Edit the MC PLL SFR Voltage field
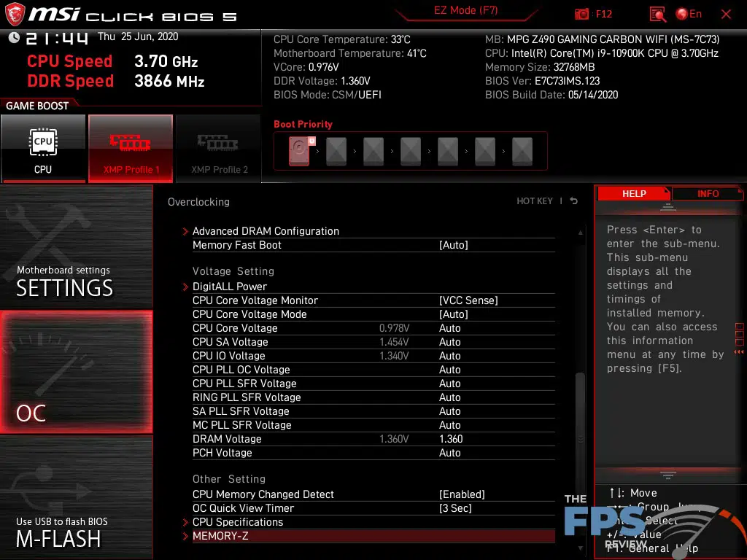The width and height of the screenshot is (747, 560). [449, 425]
